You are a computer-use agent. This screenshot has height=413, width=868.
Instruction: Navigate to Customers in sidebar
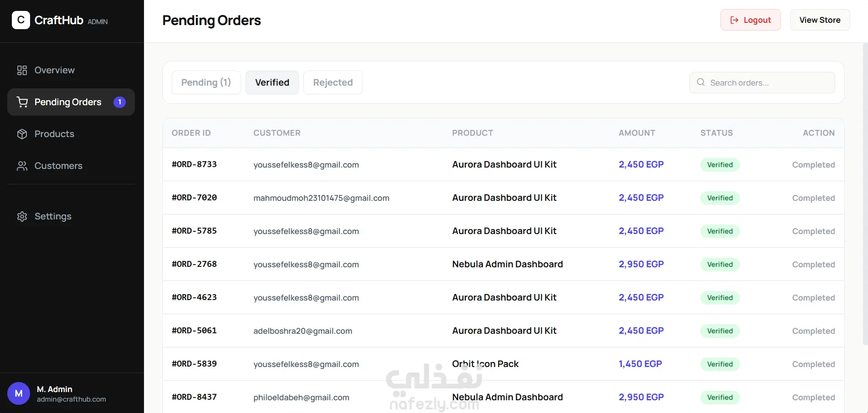[71, 166]
